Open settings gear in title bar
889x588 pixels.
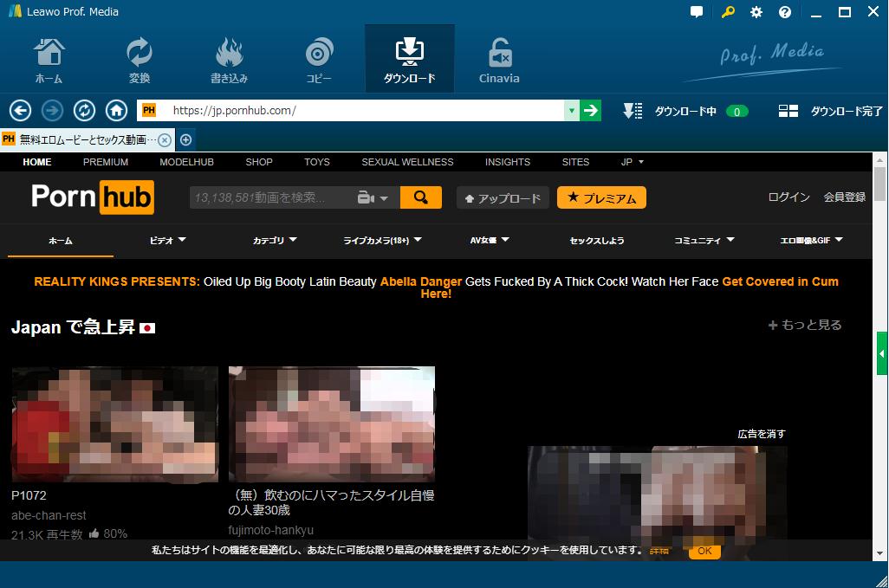(x=756, y=12)
